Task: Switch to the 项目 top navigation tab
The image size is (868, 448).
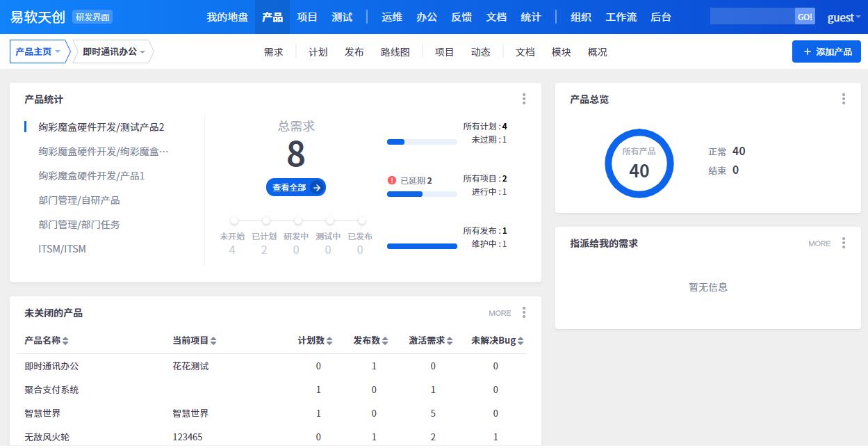Action: click(307, 17)
